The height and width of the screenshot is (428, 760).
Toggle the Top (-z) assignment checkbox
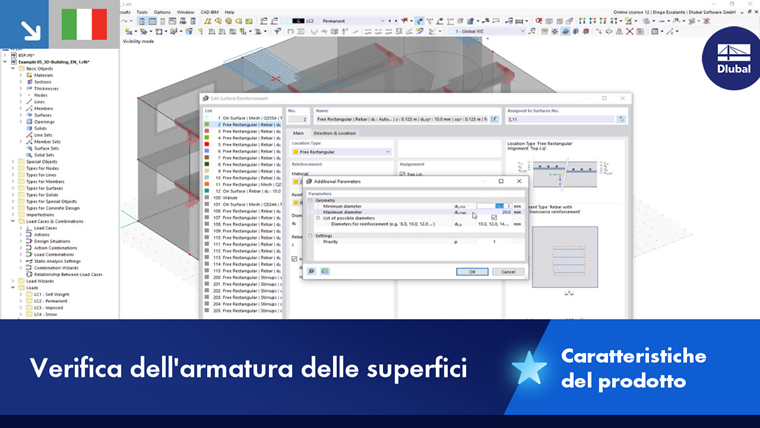[x=402, y=174]
